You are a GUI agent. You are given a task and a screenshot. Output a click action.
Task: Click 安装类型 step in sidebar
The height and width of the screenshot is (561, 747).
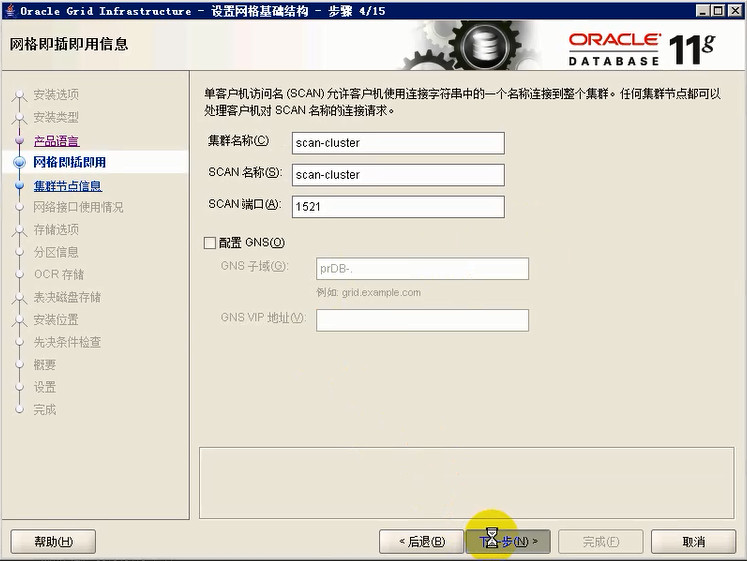click(x=56, y=117)
